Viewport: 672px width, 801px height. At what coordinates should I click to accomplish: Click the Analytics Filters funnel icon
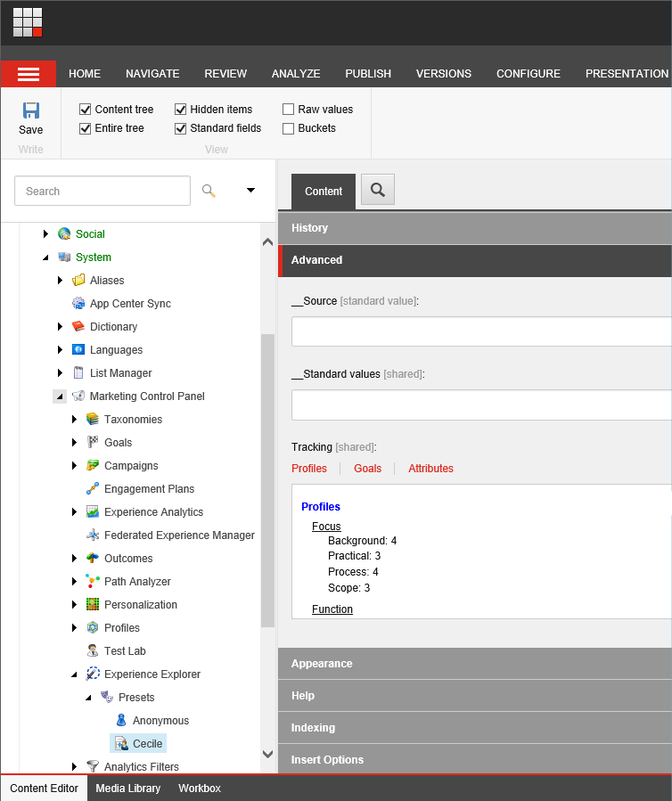(x=93, y=766)
